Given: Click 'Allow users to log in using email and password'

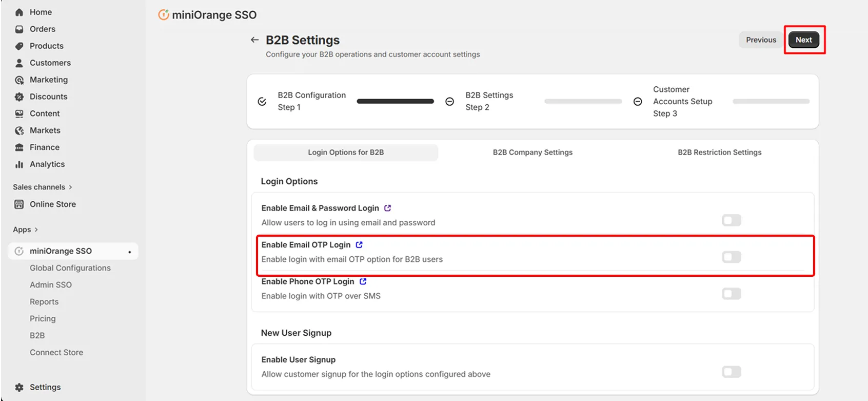Looking at the screenshot, I should pos(348,223).
